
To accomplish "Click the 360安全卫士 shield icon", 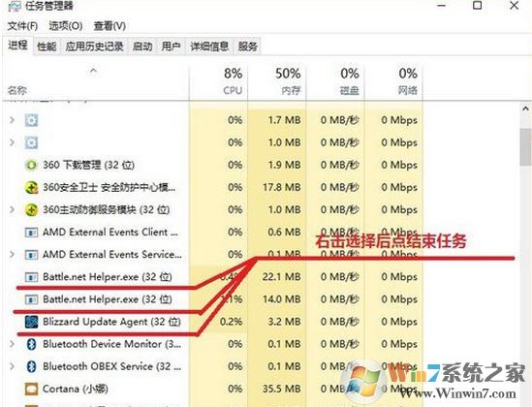I will pos(32,187).
